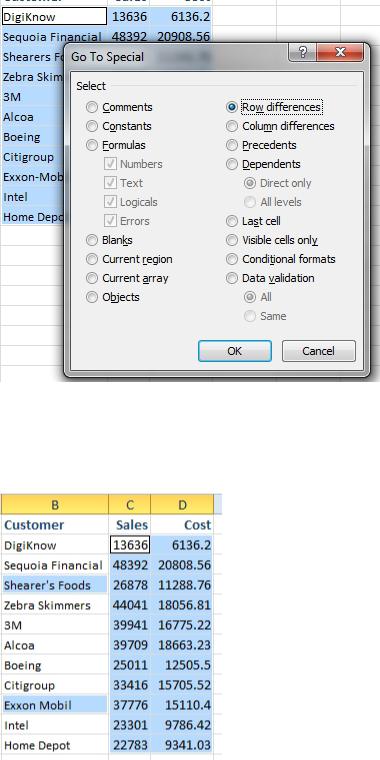Click the Text checkbox under Formulas
380x760 pixels.
(x=124, y=183)
